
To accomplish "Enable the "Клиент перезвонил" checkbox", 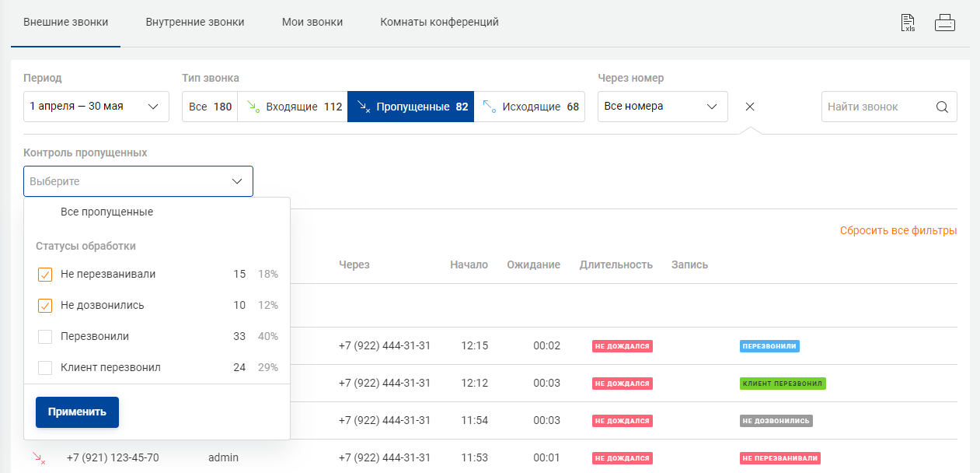I will point(45,368).
